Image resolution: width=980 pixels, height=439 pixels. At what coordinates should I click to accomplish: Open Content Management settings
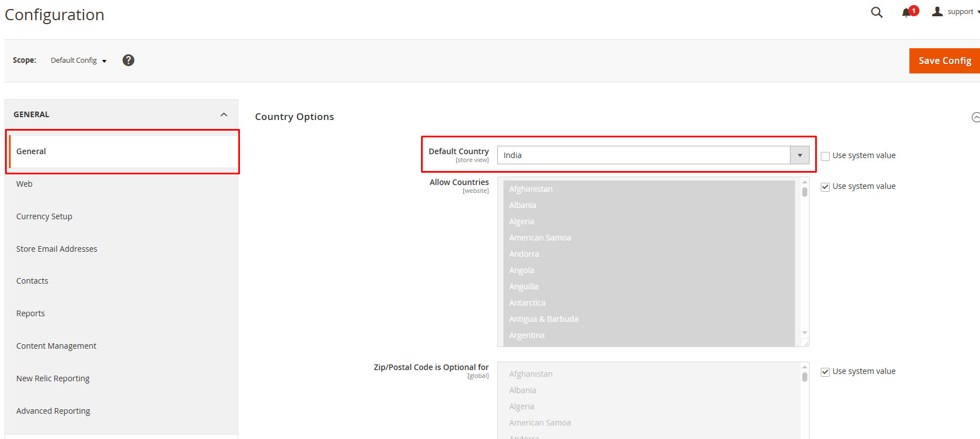pyautogui.click(x=56, y=346)
